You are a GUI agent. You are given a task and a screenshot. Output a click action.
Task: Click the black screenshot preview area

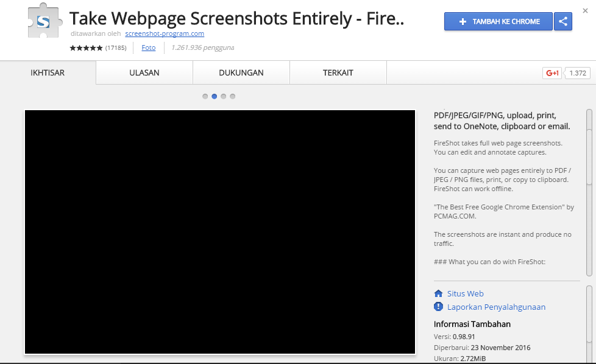click(x=220, y=231)
